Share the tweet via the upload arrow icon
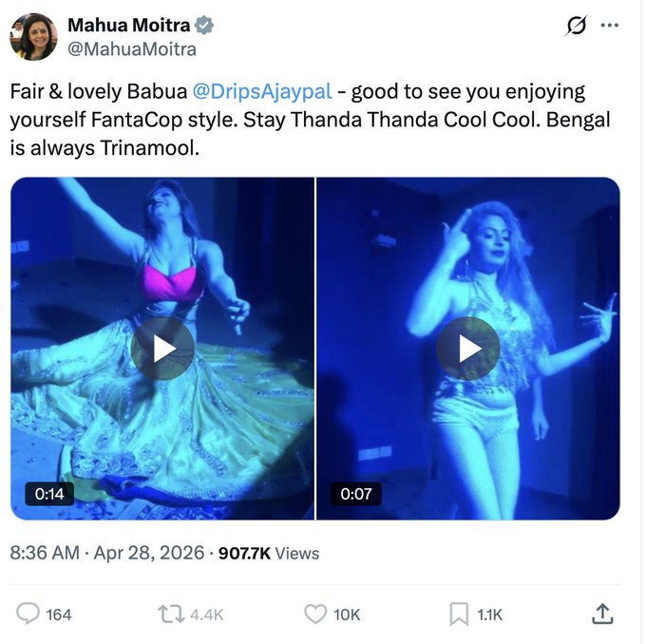 (602, 615)
